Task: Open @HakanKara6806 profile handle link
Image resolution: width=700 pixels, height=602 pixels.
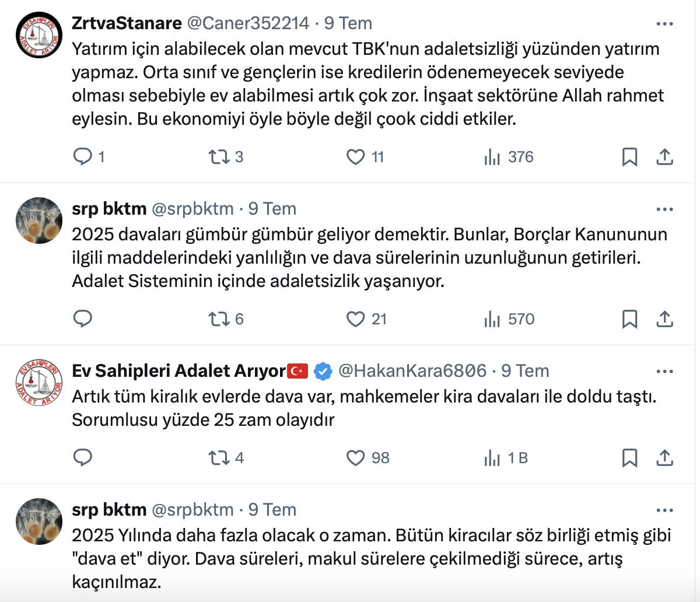Action: (x=412, y=370)
